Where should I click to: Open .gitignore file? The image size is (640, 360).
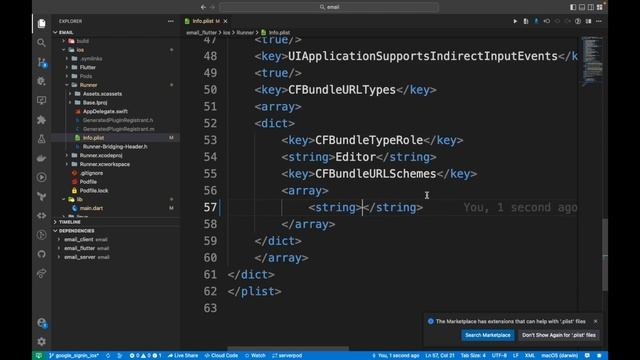(x=91, y=173)
